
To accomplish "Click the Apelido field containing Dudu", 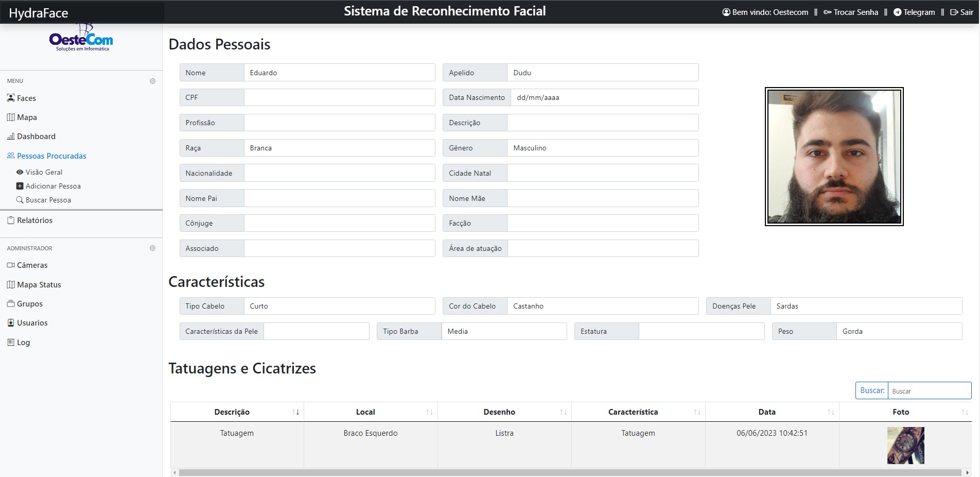I will 603,73.
